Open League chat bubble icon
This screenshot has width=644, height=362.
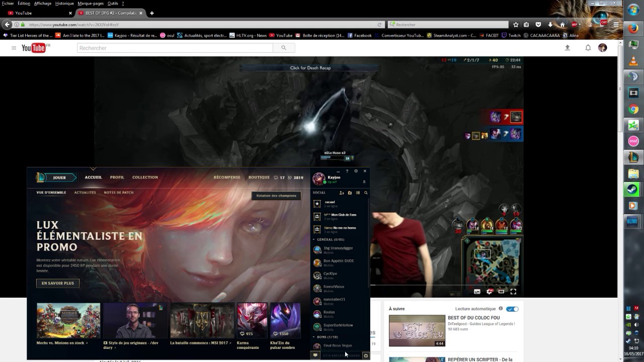click(x=315, y=355)
